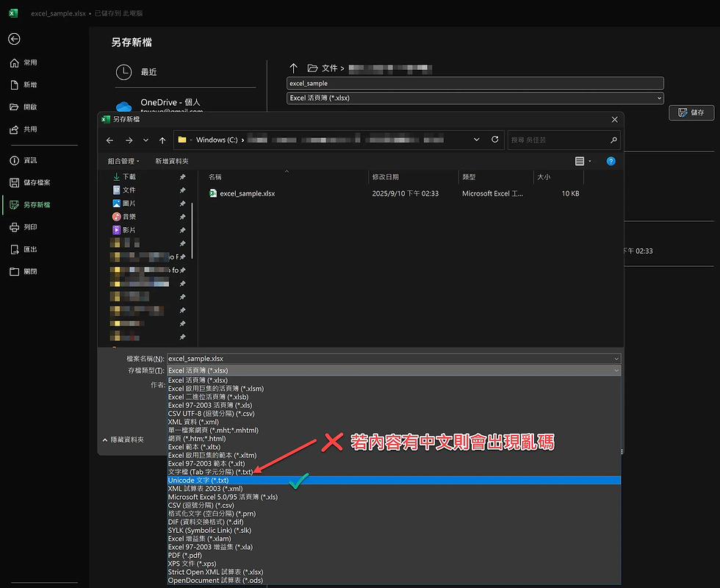Select 另存新檔 in the left sidebar
Image resolution: width=720 pixels, height=588 pixels.
(x=30, y=204)
